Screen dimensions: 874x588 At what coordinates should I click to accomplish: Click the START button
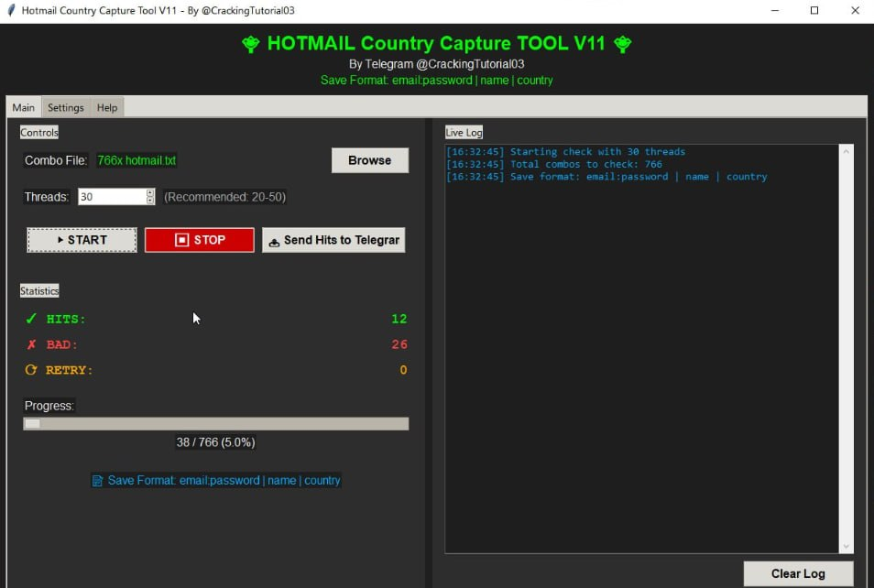click(82, 240)
